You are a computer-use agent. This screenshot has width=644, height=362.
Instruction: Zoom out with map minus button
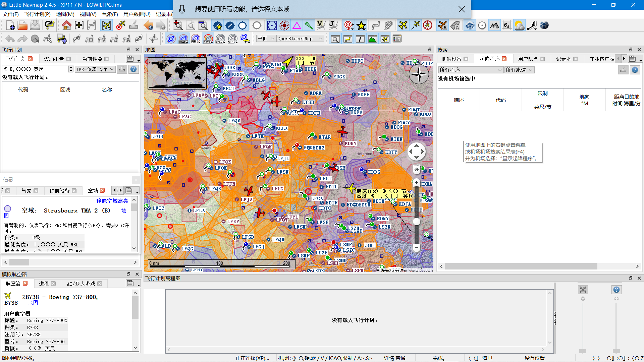point(416,248)
